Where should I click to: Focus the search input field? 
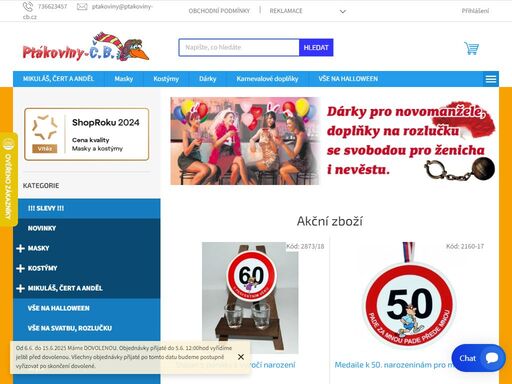[239, 47]
